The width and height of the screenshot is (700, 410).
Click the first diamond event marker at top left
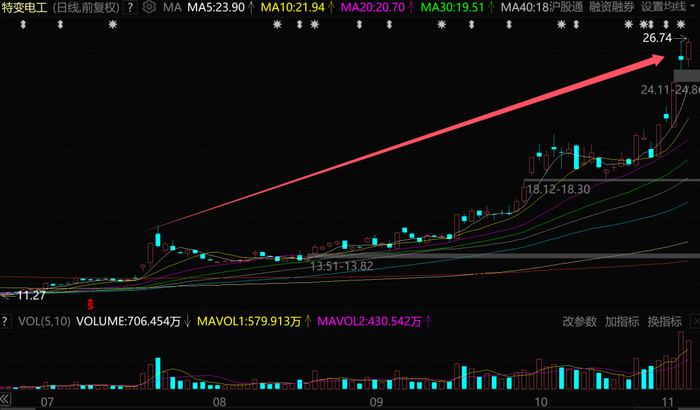[x=23, y=25]
